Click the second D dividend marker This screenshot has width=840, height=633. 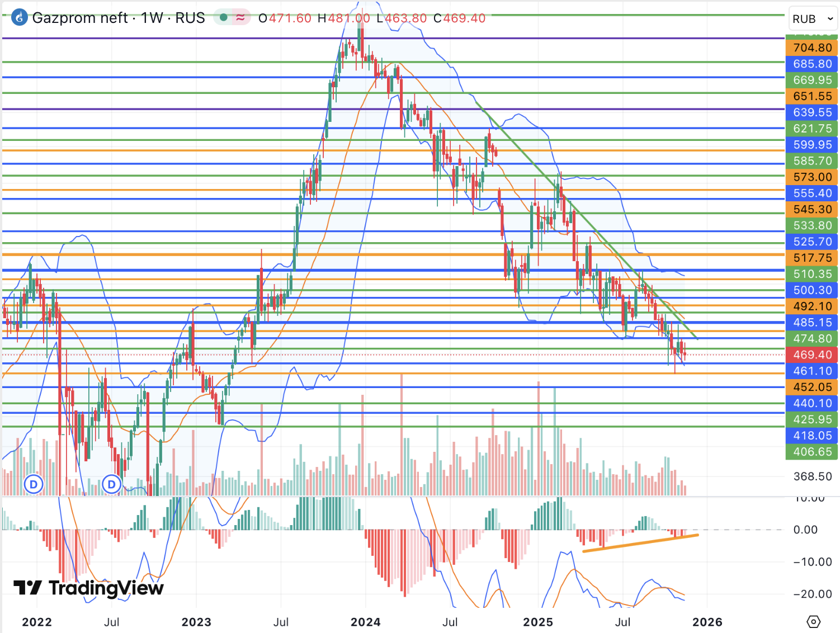pos(112,484)
